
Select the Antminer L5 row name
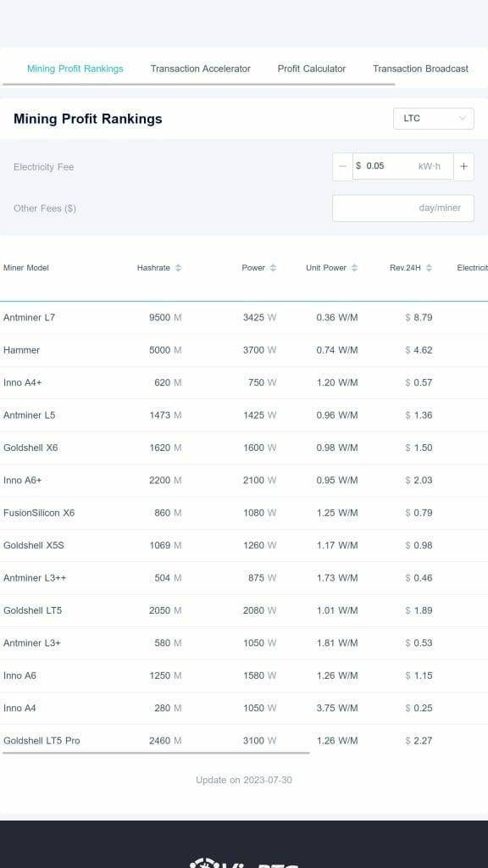[x=30, y=415]
